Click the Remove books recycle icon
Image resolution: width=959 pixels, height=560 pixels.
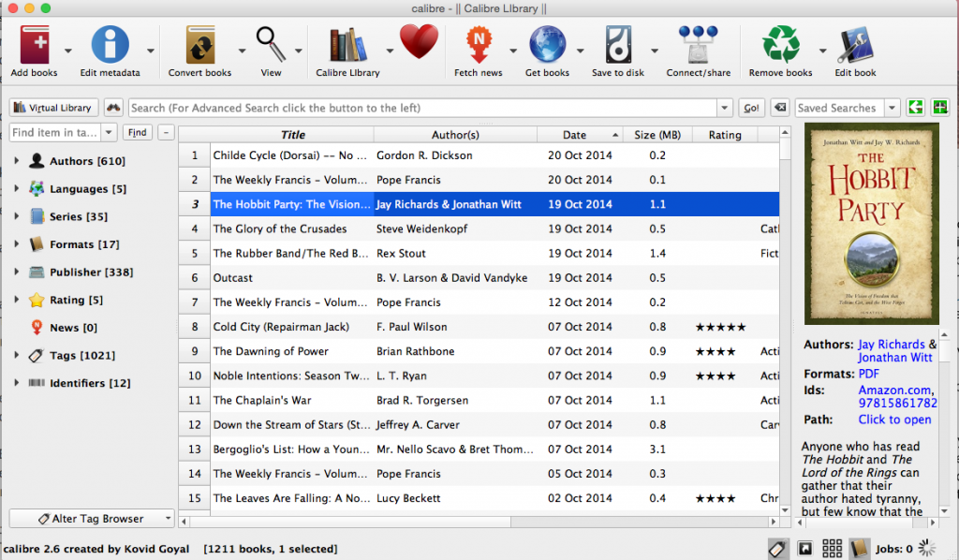[x=780, y=45]
